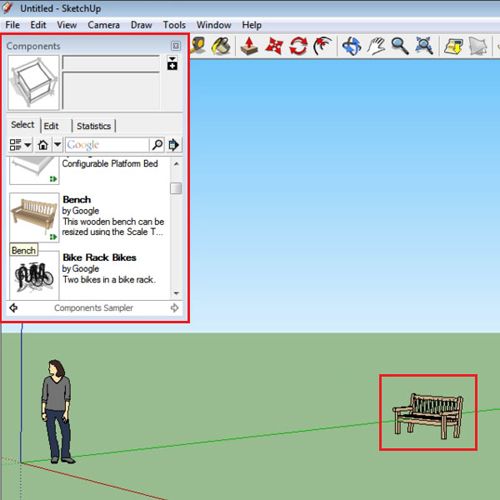Screen dimensions: 500x500
Task: Select the Bench component thumbnail
Action: pyautogui.click(x=34, y=217)
